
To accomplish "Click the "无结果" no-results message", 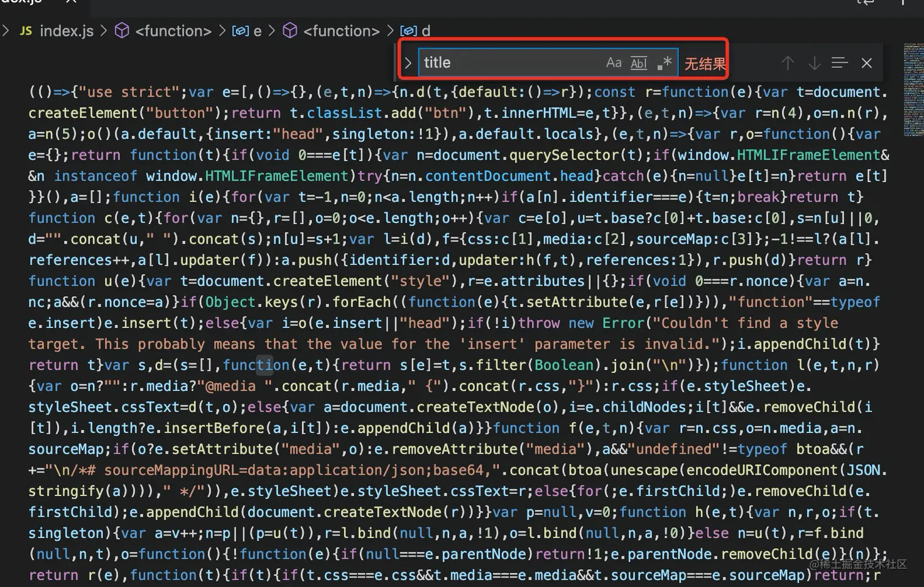I will [x=705, y=64].
